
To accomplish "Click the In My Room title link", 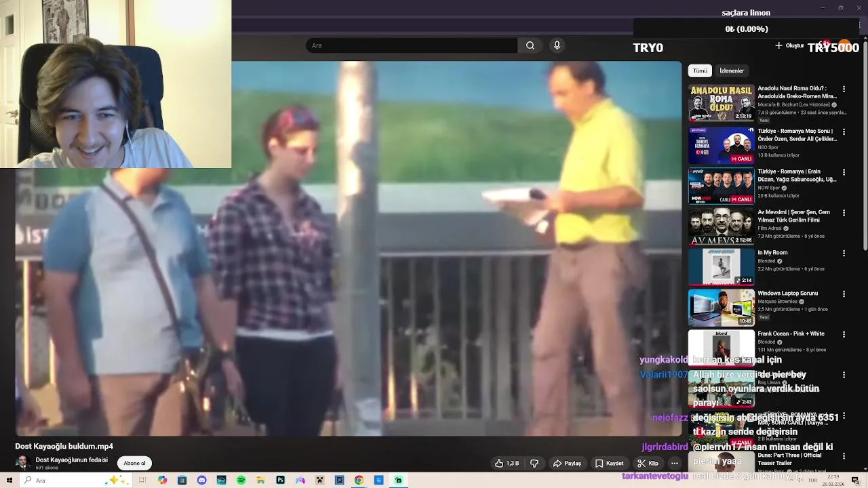I will tap(772, 253).
